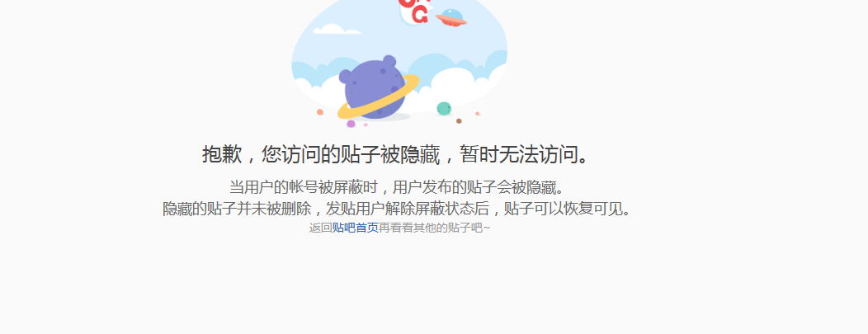Click the small teal planet
The height and width of the screenshot is (334, 868).
pyautogui.click(x=444, y=108)
